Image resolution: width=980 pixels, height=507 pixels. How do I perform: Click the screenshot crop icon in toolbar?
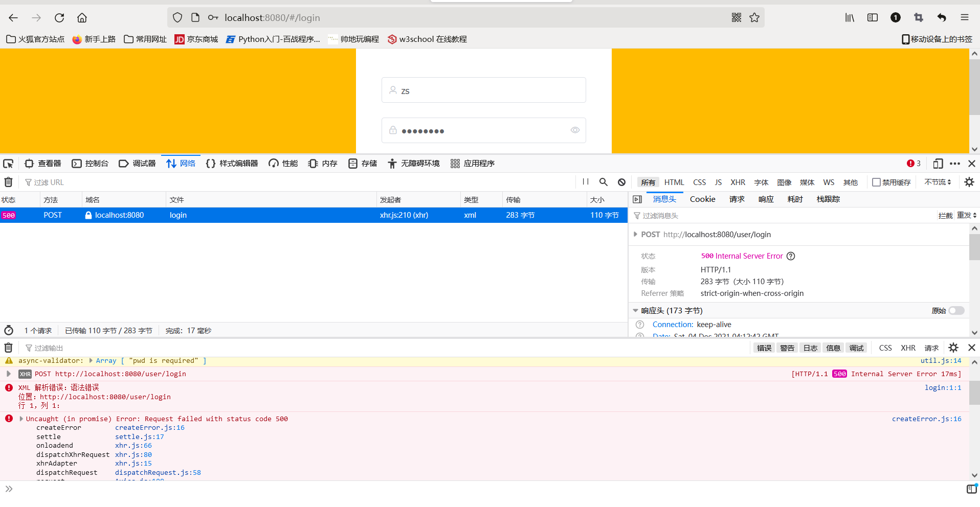919,17
